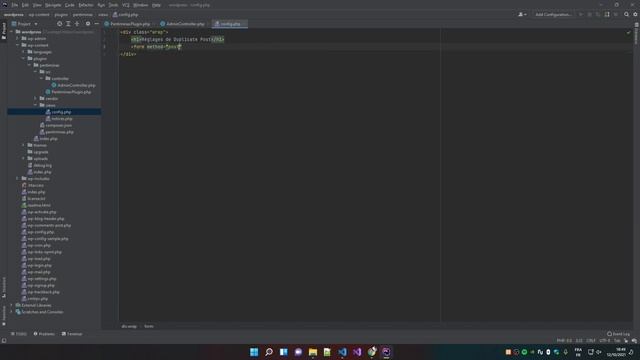Click Collapse All icon in Project toolbar
This screenshot has height=360, width=640.
77,24
